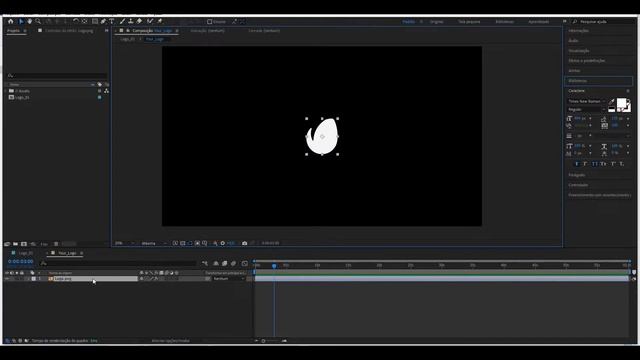Switch to the Aprendizado workspace
Image resolution: width=640 pixels, height=360 pixels.
(538, 22)
